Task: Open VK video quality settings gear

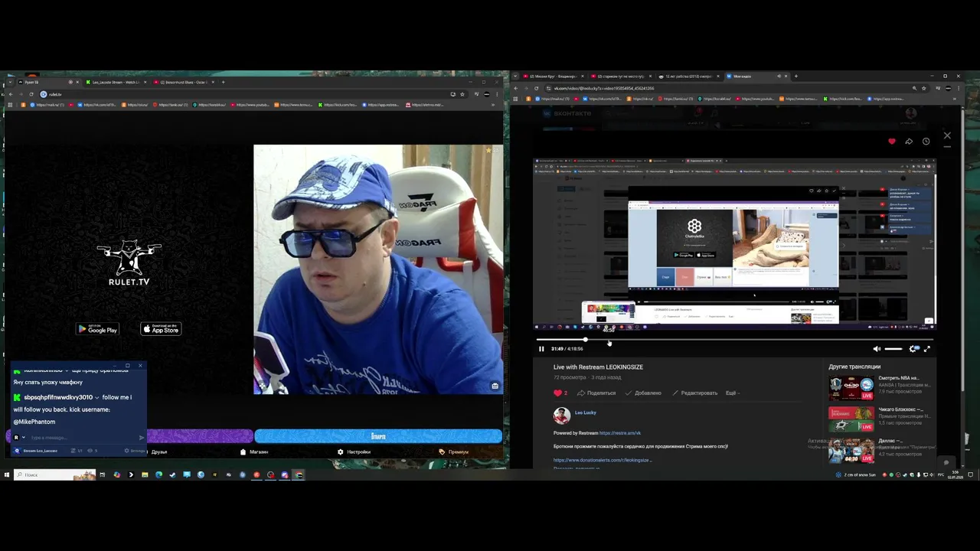Action: (913, 349)
